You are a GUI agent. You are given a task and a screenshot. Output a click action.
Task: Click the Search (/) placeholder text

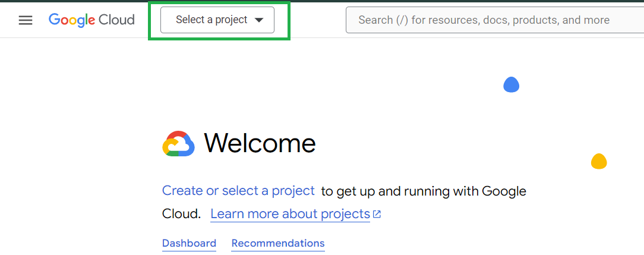coord(484,20)
